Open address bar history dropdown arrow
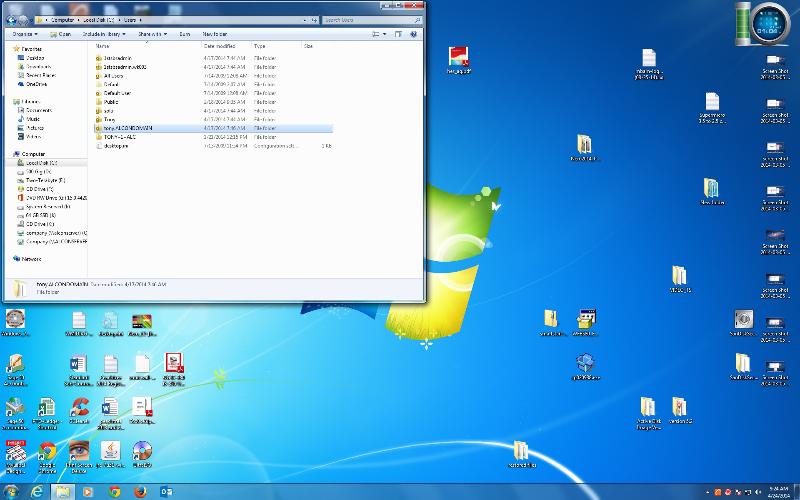 (305, 20)
